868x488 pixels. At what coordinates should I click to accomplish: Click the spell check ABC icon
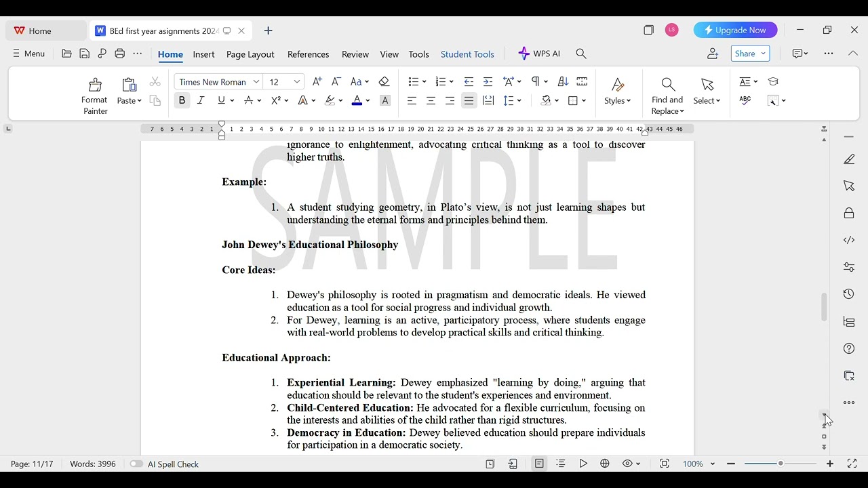[745, 100]
